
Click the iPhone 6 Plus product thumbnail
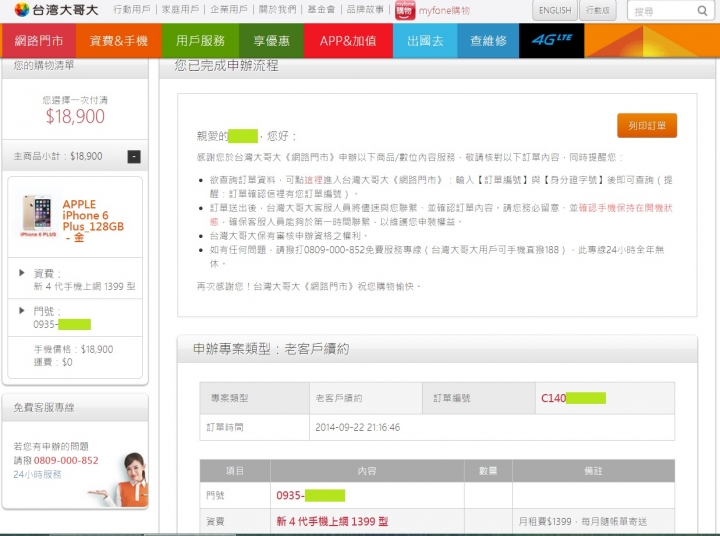pyautogui.click(x=39, y=216)
